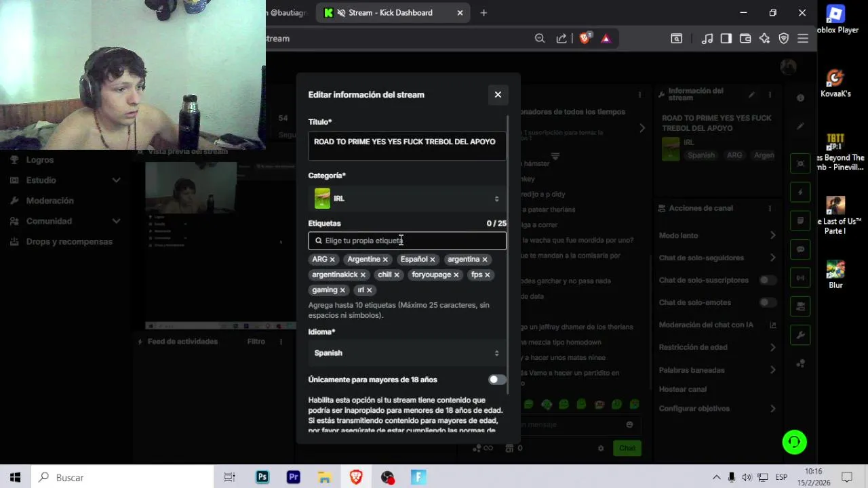Open the Leo AI sparkle icon
The height and width of the screenshot is (488, 868).
(x=764, y=39)
